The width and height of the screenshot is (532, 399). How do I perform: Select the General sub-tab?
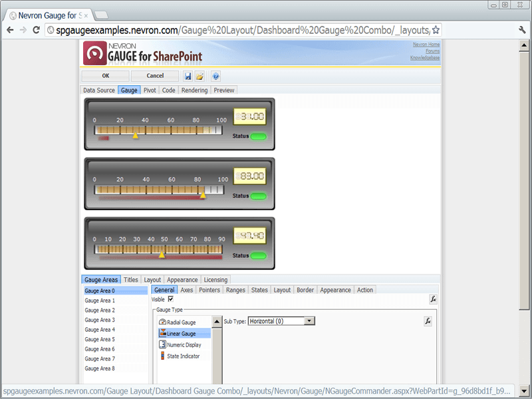(x=164, y=290)
